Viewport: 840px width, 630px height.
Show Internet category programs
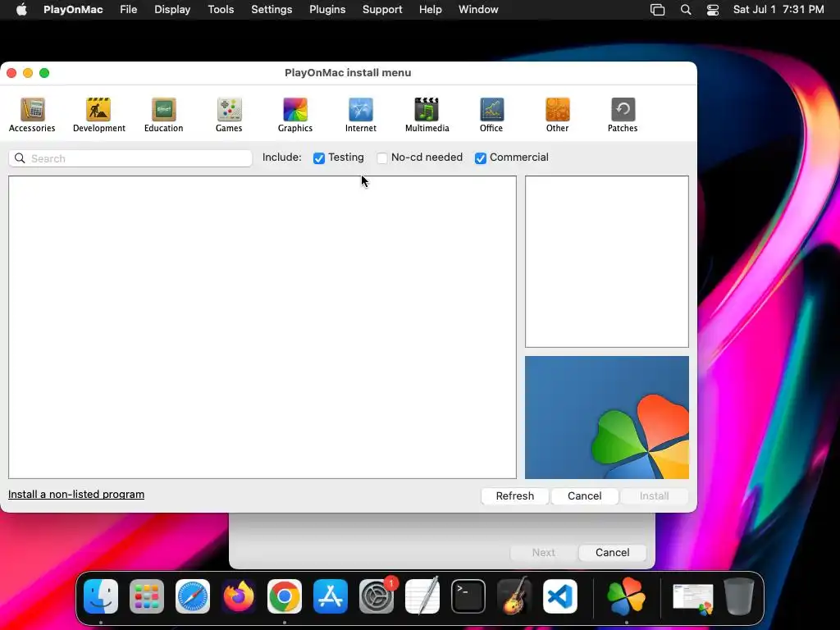point(361,115)
